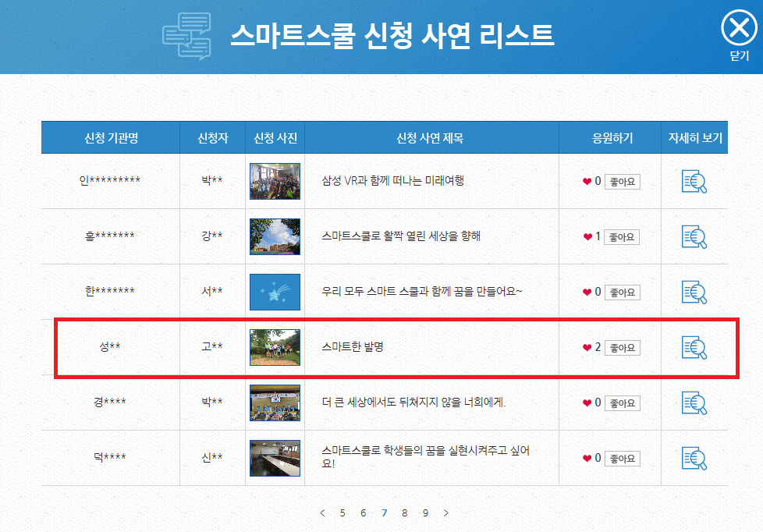Click the heart icon in 신** row
Image resolution: width=763 pixels, height=532 pixels.
pos(587,459)
